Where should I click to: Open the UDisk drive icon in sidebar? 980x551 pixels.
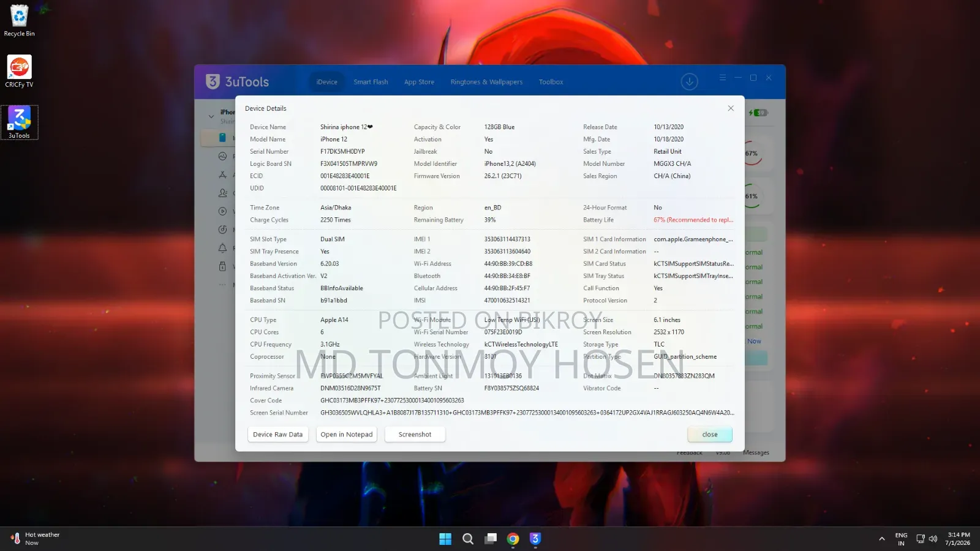click(x=222, y=266)
